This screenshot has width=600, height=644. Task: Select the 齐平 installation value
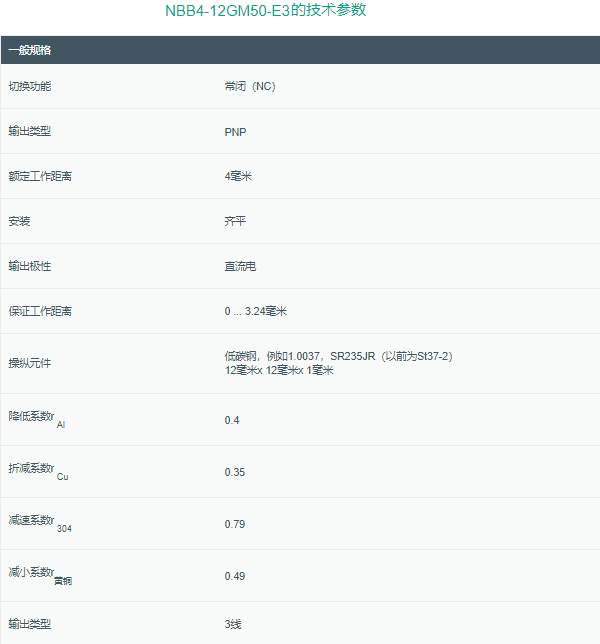tap(235, 221)
